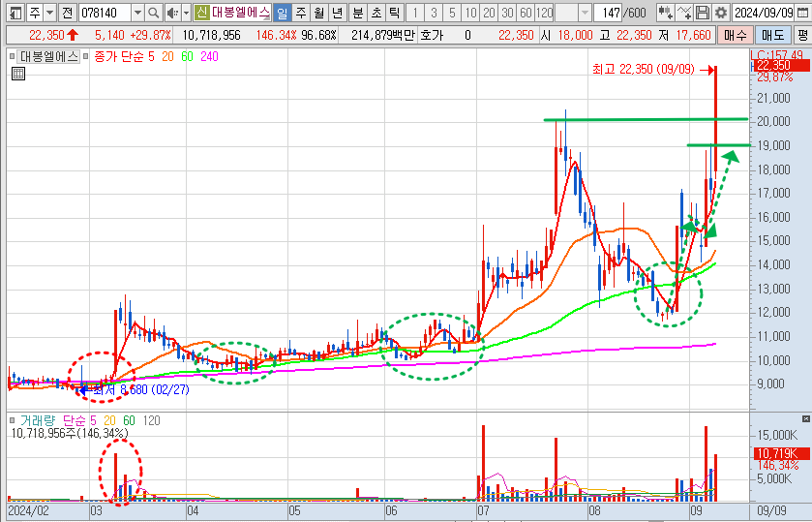Click the red 10,719K volume axis tag
The width and height of the screenshot is (812, 522).
(x=781, y=453)
